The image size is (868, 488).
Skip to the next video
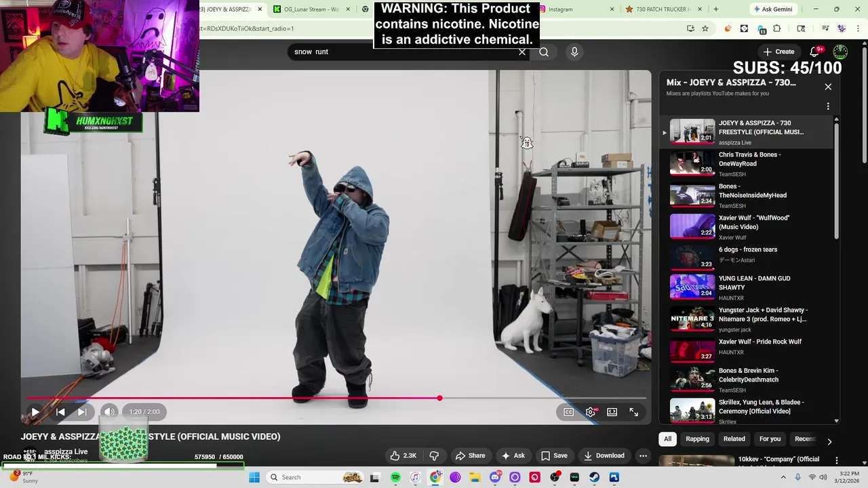82,411
